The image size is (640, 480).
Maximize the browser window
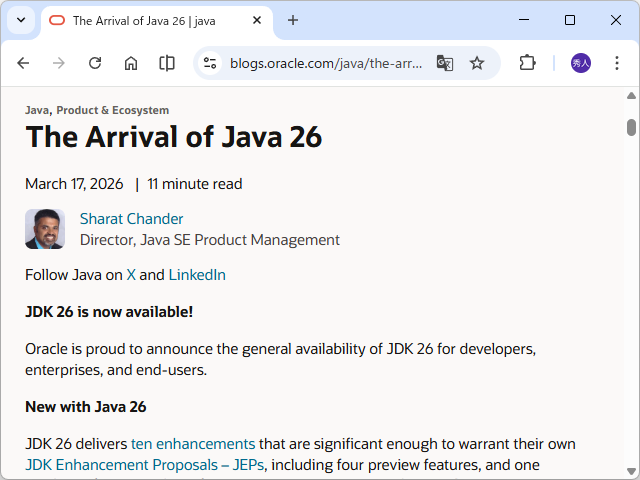(570, 20)
